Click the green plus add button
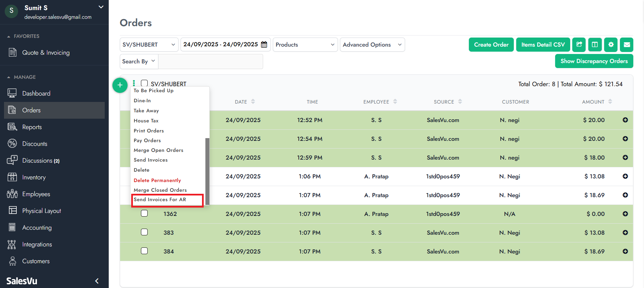Image resolution: width=644 pixels, height=288 pixels. (x=120, y=85)
